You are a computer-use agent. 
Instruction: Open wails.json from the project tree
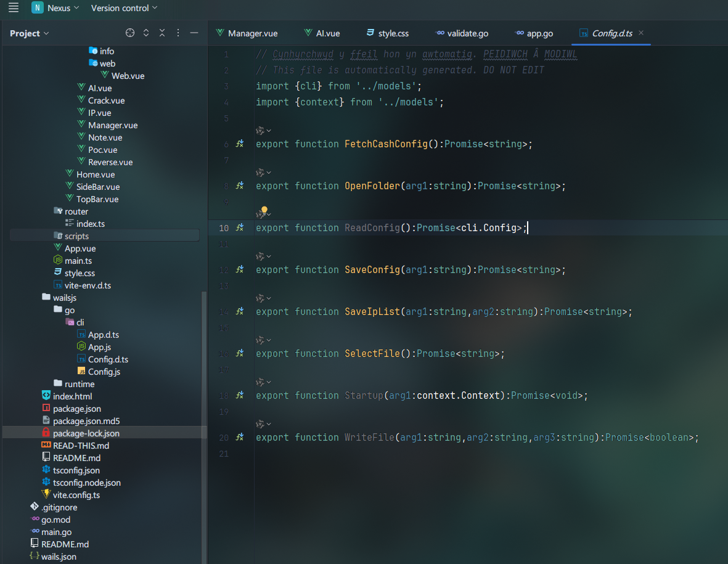click(53, 557)
